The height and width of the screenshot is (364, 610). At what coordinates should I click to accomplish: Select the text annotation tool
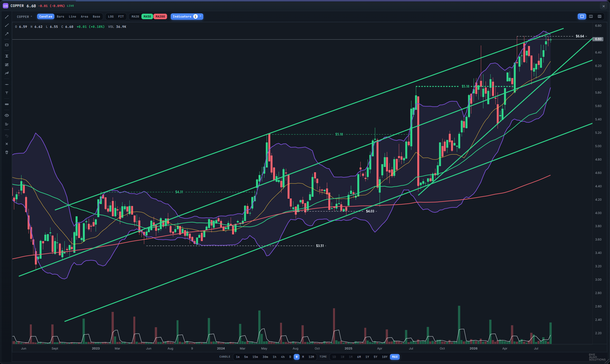[7, 93]
